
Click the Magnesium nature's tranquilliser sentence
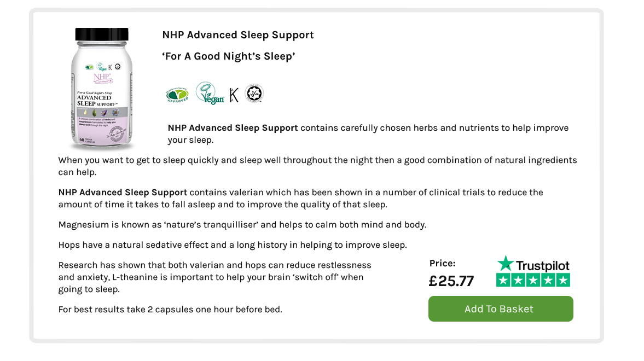(x=242, y=225)
